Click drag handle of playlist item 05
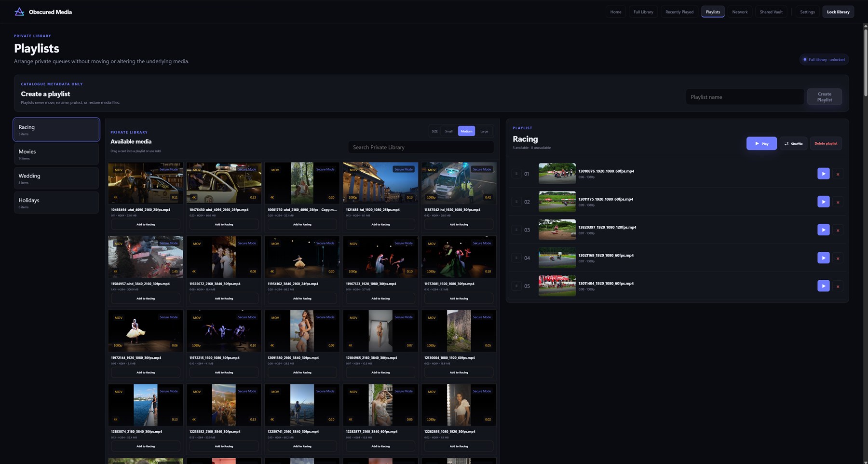868x464 pixels. pyautogui.click(x=516, y=286)
